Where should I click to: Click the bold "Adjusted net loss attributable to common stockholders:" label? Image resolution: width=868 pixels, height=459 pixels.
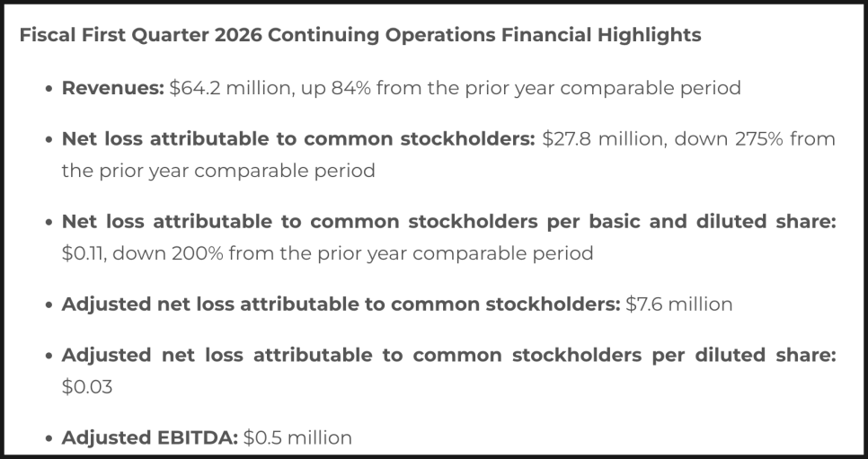341,305
